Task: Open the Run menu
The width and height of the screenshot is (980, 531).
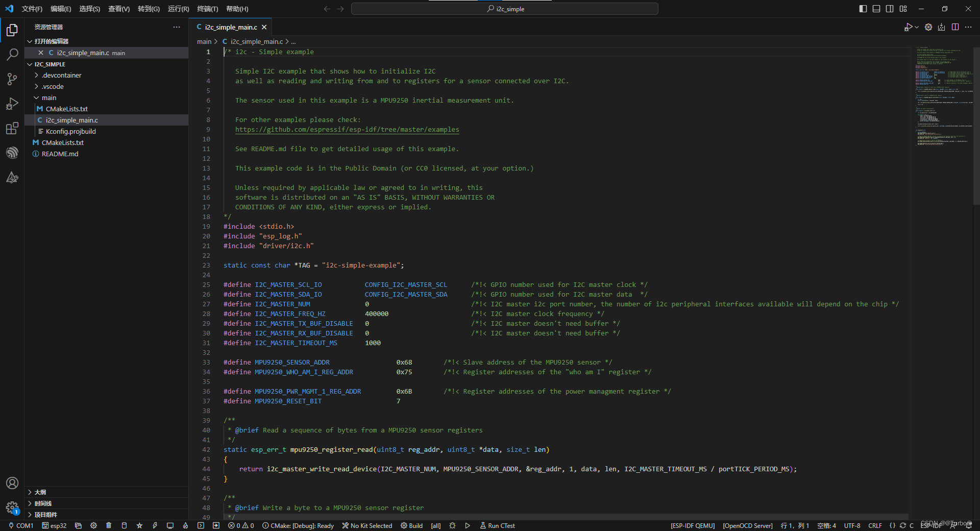Action: 178,9
